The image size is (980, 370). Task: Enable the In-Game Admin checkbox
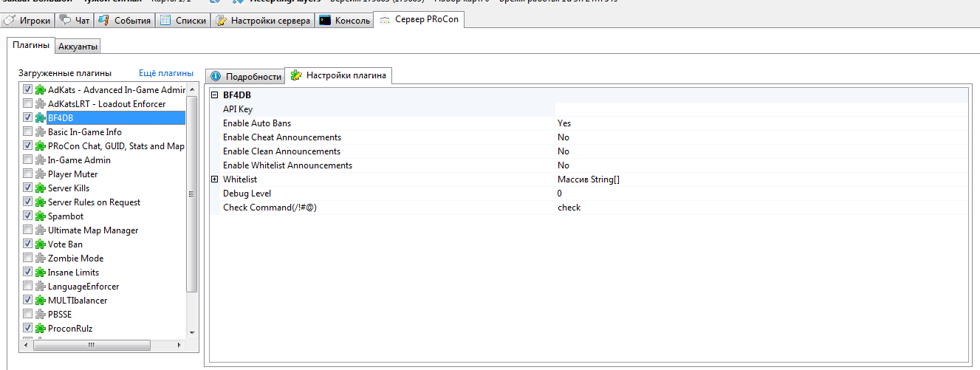[x=28, y=160]
